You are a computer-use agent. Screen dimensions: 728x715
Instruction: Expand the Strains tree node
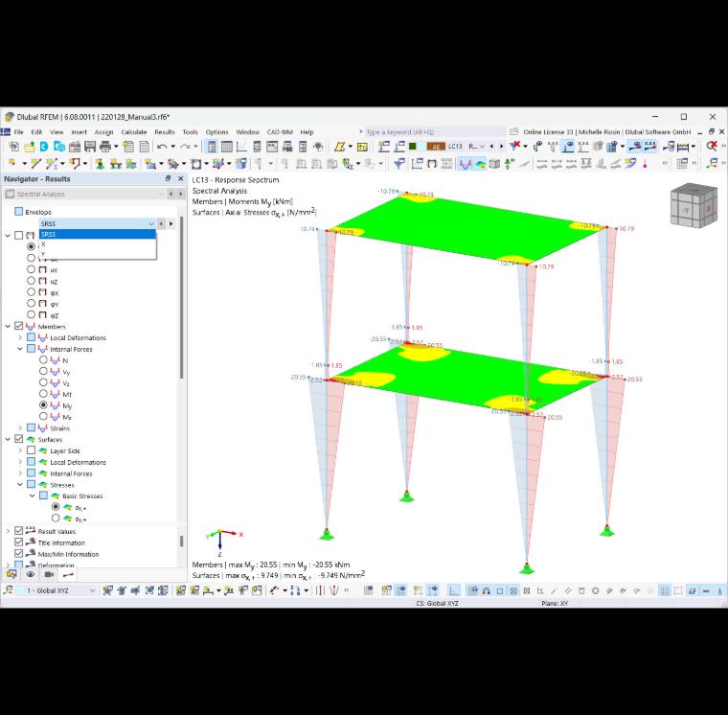click(x=20, y=427)
